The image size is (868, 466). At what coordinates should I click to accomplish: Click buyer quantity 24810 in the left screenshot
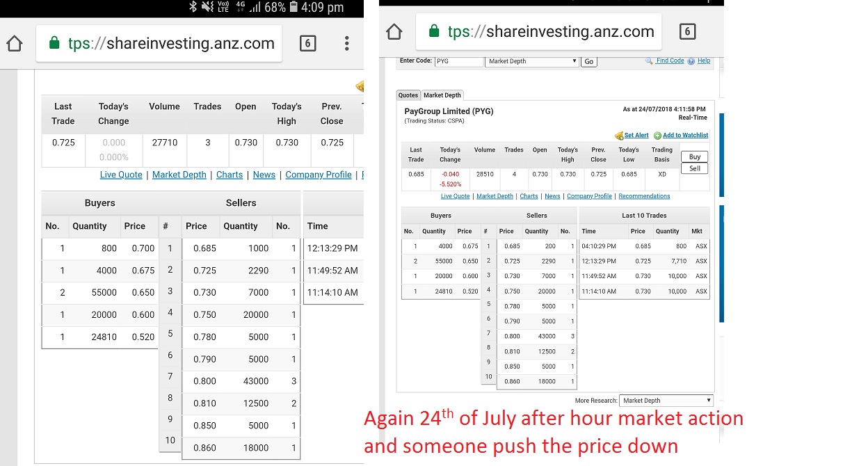[x=104, y=337]
